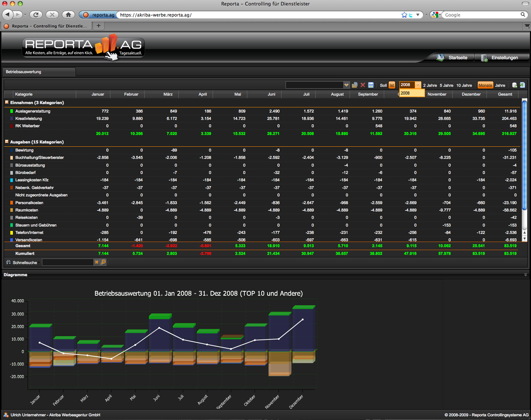Click the database add icon
This screenshot has height=420, width=531.
[x=514, y=85]
